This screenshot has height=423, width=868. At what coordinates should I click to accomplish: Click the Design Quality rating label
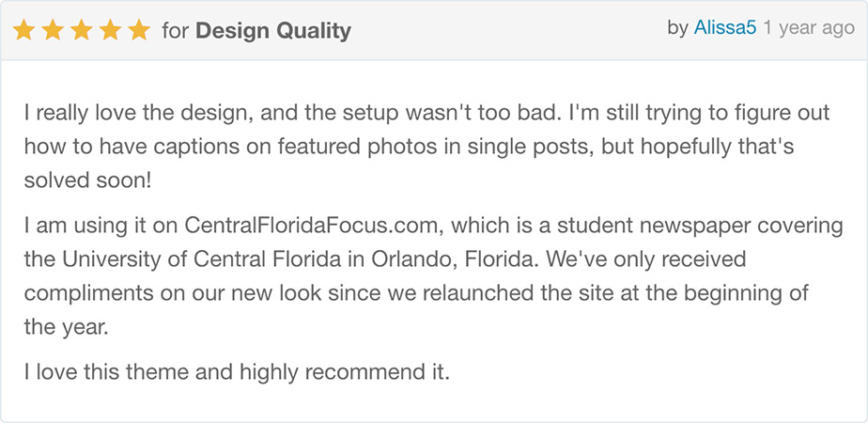(x=273, y=31)
